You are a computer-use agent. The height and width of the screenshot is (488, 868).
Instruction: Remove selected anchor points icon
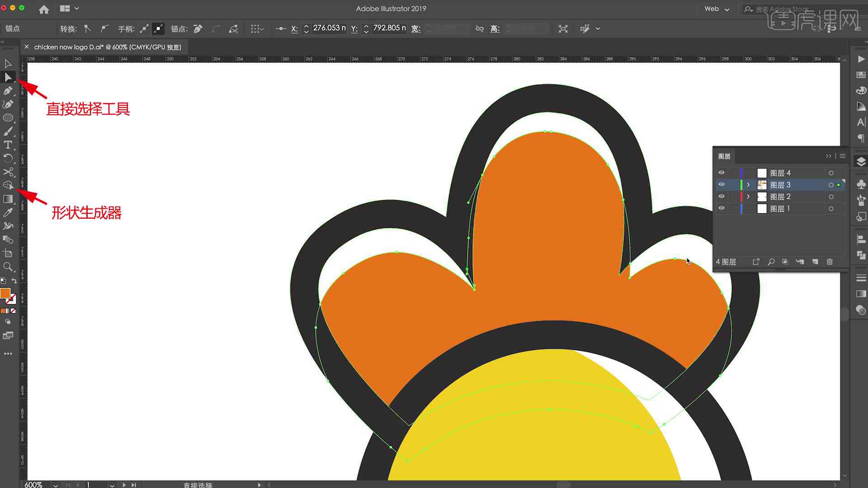[x=198, y=29]
